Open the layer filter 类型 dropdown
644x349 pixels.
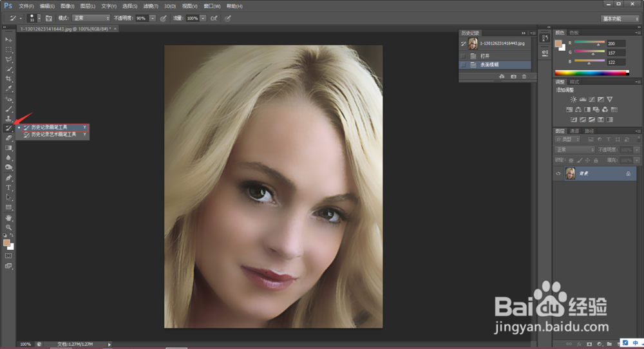tap(569, 140)
